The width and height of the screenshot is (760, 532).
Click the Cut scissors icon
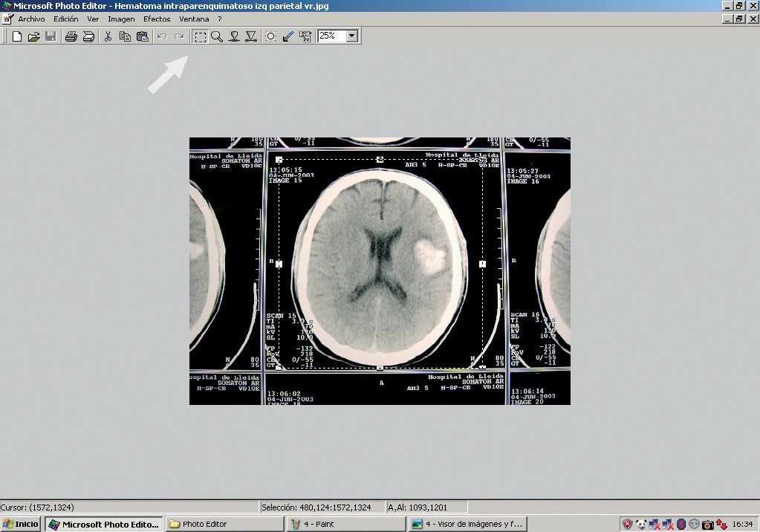point(108,36)
